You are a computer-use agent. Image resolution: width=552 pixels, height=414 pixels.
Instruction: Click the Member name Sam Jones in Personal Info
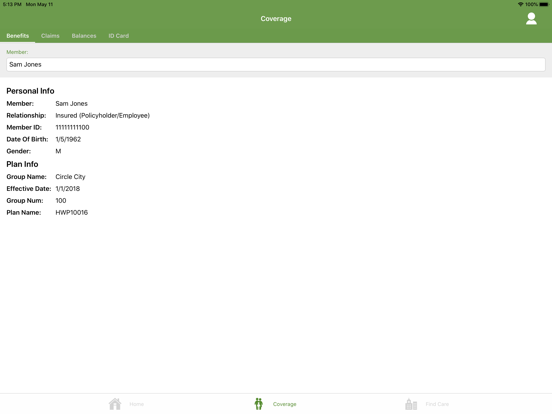click(71, 104)
